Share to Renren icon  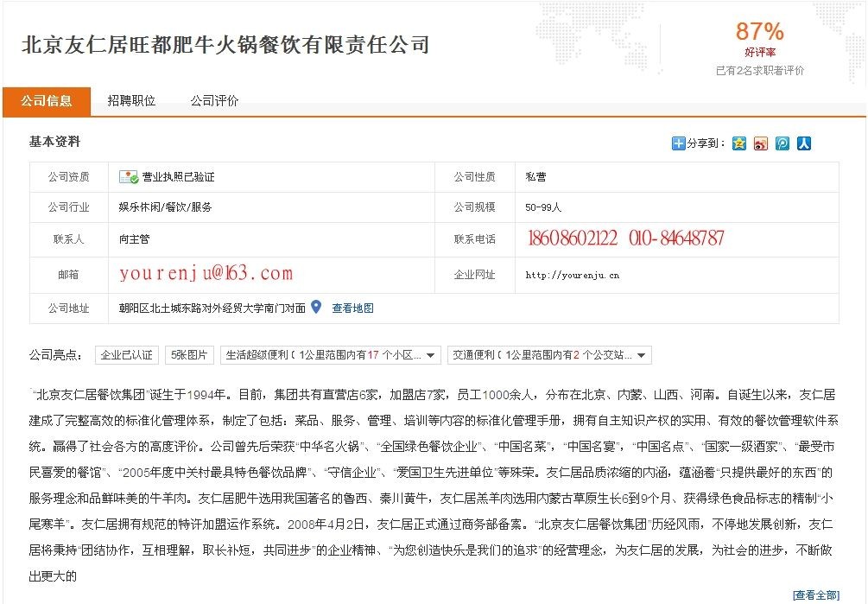(x=803, y=143)
